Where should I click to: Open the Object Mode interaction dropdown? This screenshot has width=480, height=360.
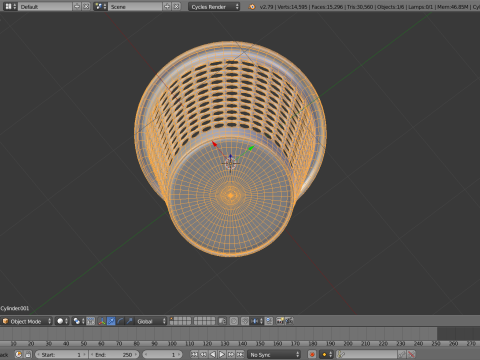26,321
